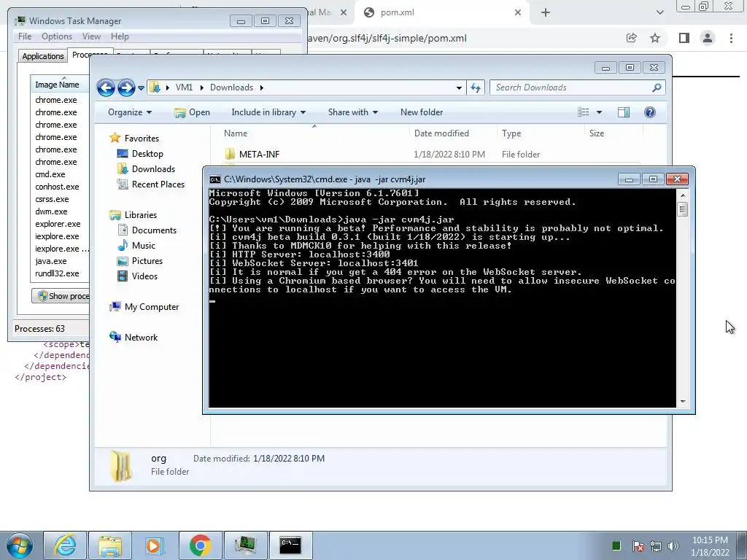This screenshot has height=560, width=747.
Task: Open Chrome three-dot menu
Action: (731, 38)
